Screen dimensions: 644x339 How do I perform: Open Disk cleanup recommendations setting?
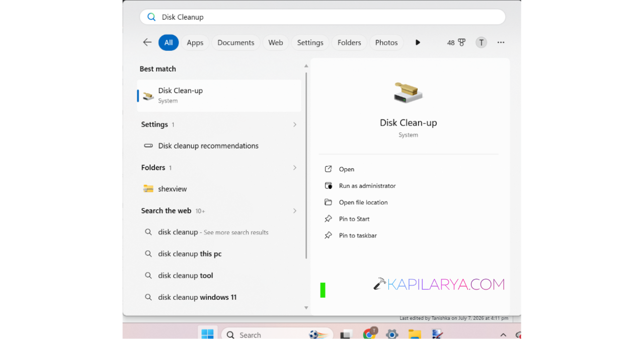[219, 146]
